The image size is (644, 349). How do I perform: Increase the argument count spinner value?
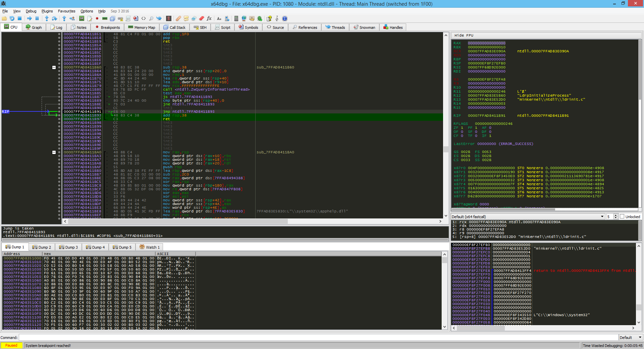pyautogui.click(x=615, y=215)
